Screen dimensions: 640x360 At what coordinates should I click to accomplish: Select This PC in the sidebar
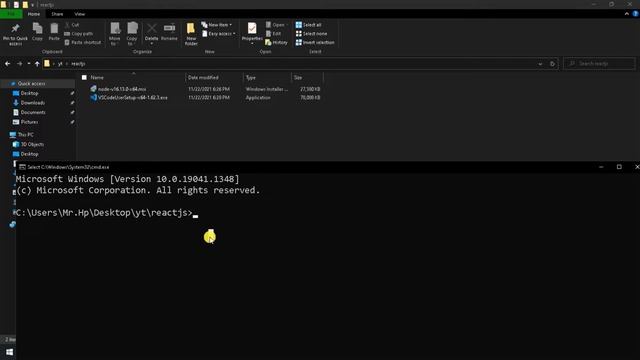click(25, 135)
